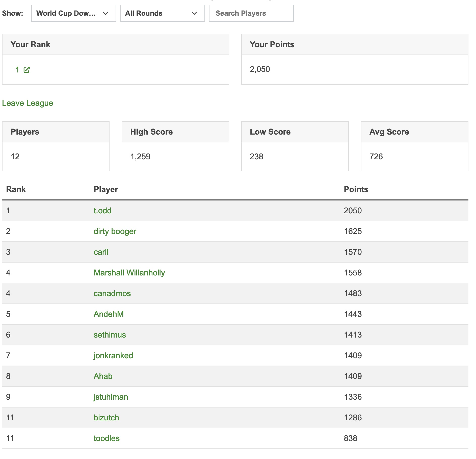
Task: Focus the Search Players field
Action: pos(251,13)
